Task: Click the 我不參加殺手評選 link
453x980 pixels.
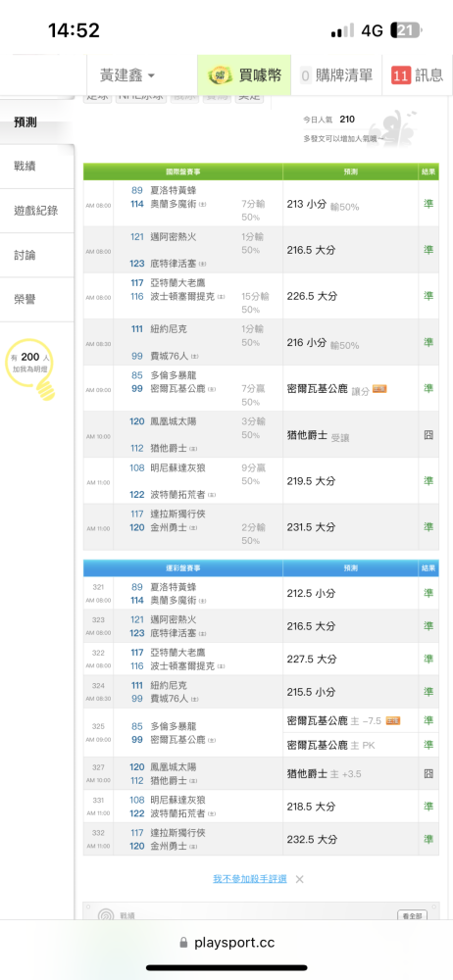Action: point(250,879)
